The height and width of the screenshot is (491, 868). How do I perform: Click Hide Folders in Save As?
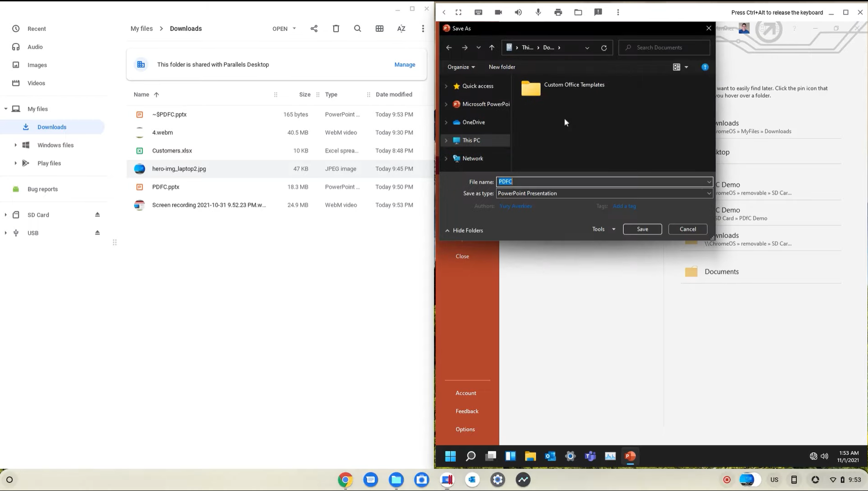[x=464, y=231]
